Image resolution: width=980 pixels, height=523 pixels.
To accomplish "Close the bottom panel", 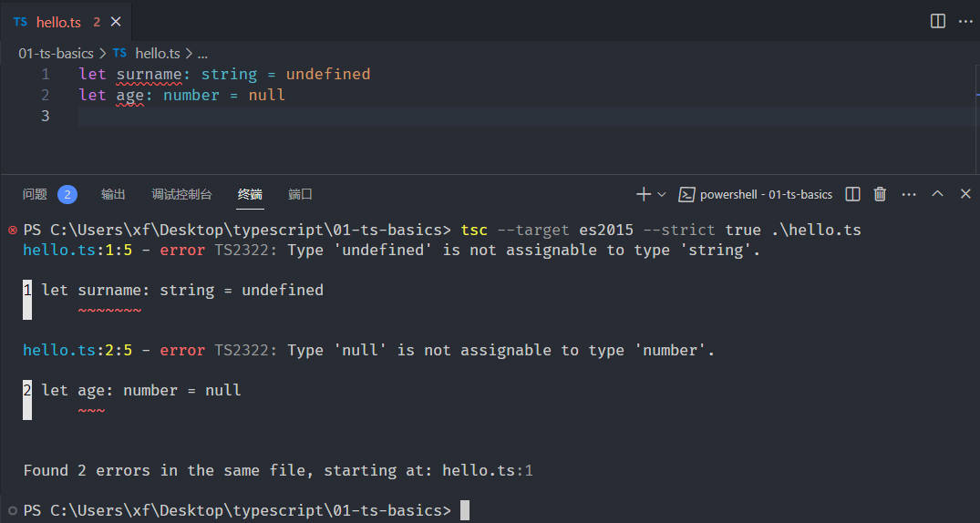I will (965, 194).
